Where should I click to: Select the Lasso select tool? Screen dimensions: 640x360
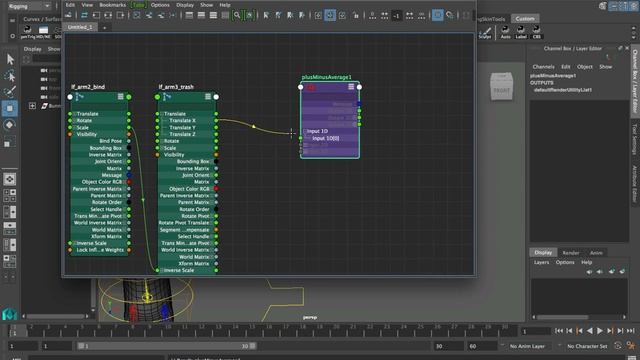pyautogui.click(x=10, y=76)
